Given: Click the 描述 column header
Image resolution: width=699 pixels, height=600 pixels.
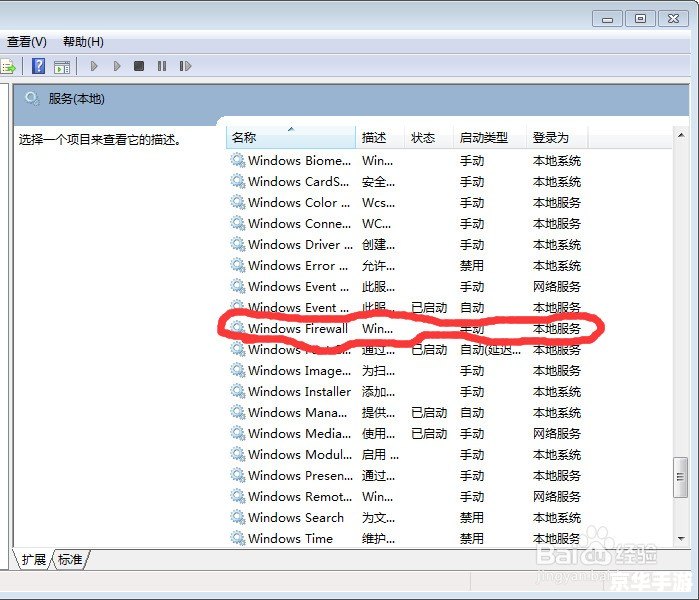Looking at the screenshot, I should (x=380, y=138).
